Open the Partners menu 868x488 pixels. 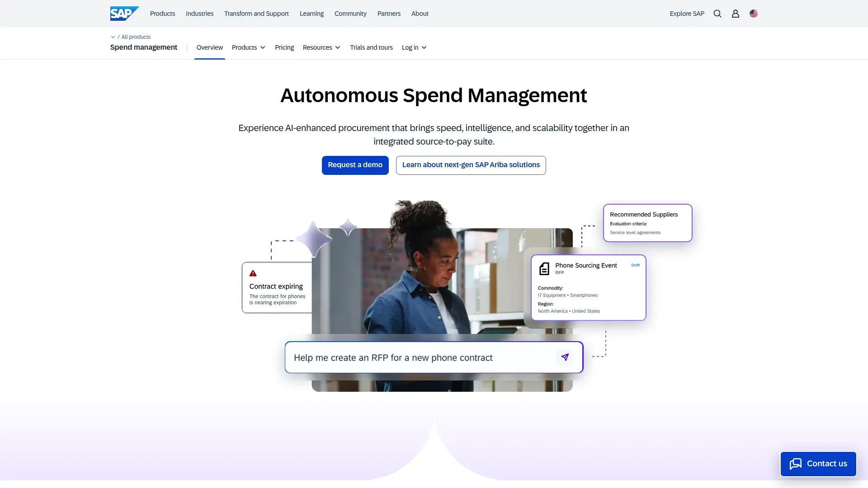tap(389, 14)
